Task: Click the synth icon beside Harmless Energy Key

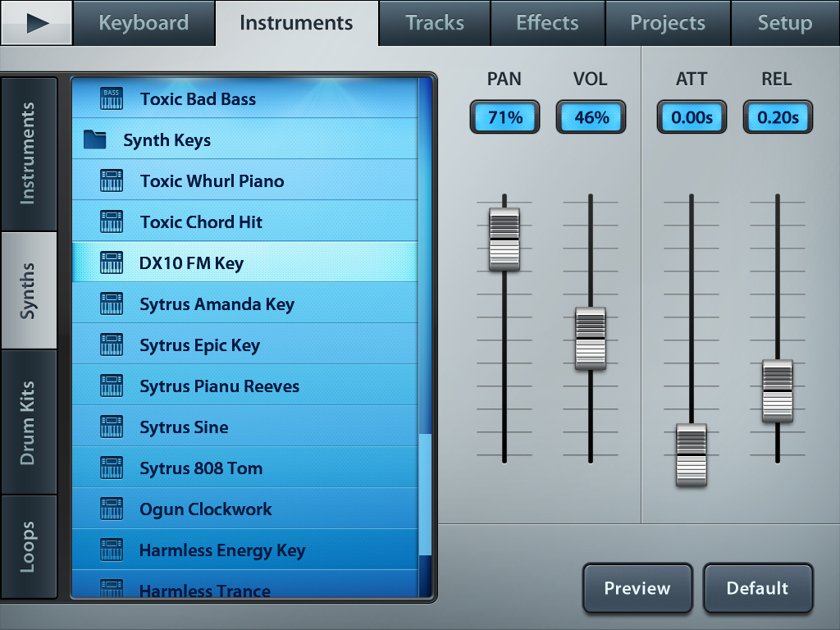Action: (112, 550)
